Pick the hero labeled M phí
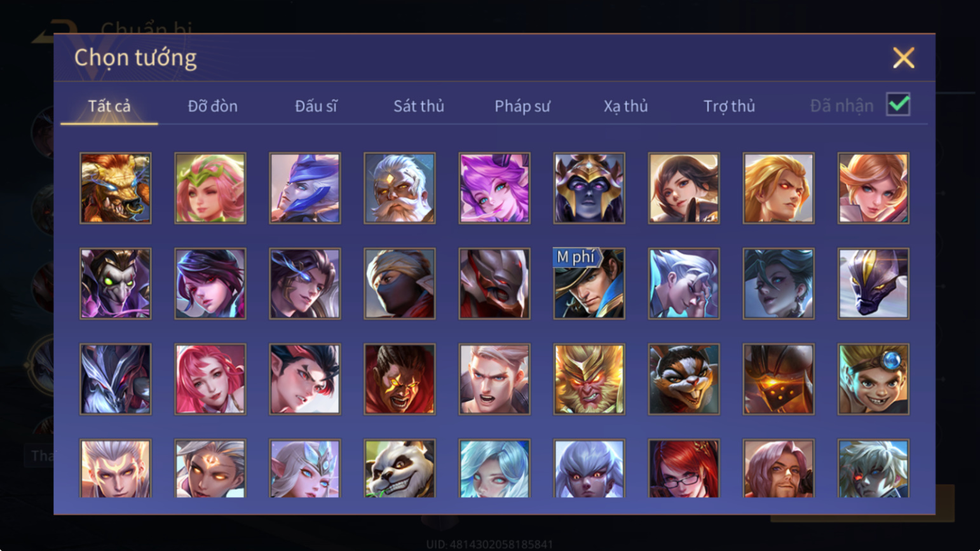Screen dimensions: 980x551 click(x=589, y=283)
